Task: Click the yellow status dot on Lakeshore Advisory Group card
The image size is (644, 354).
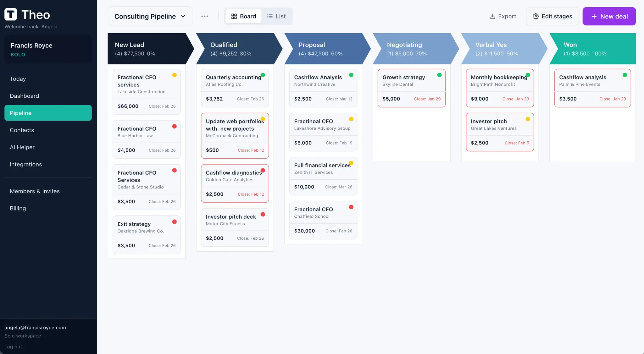Action: [351, 119]
